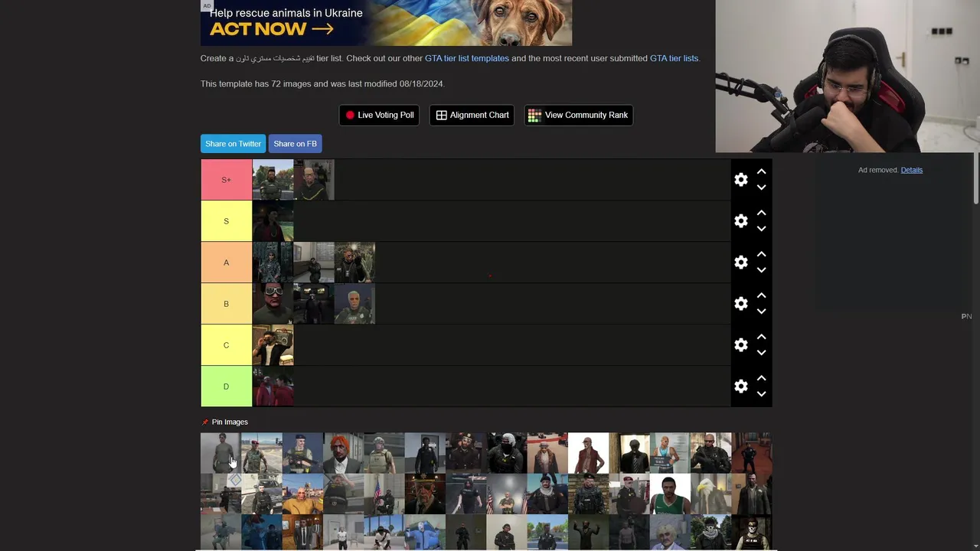The width and height of the screenshot is (980, 551).
Task: Pick orange-haired character in image pool
Action: click(343, 453)
